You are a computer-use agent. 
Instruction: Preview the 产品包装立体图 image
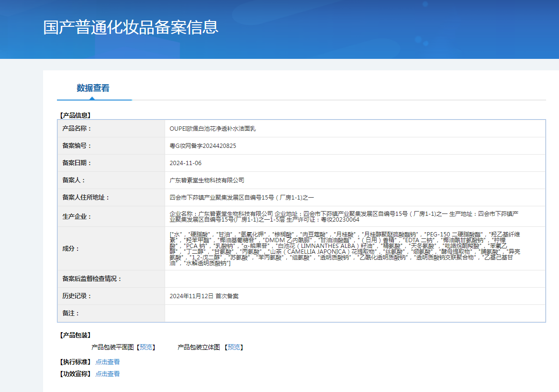pos(234,347)
